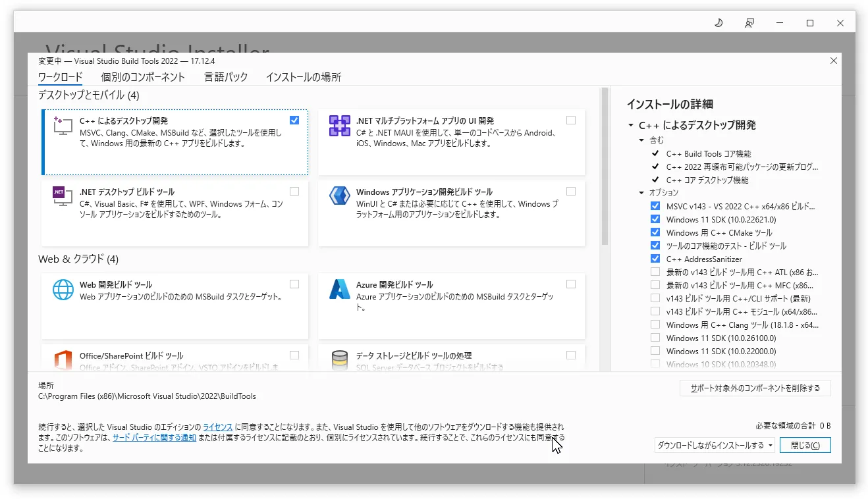Switch to the 言語パック tab
The image size is (868, 499).
click(x=226, y=77)
